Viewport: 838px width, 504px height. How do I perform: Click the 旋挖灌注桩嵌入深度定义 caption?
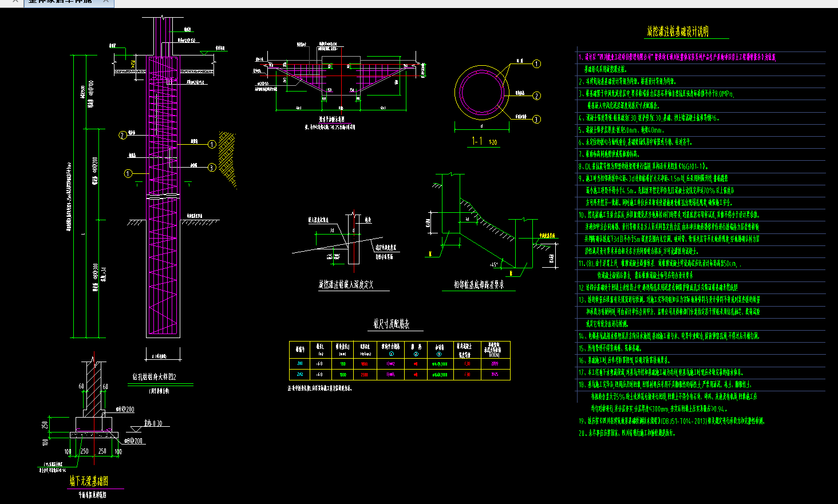pyautogui.click(x=346, y=284)
